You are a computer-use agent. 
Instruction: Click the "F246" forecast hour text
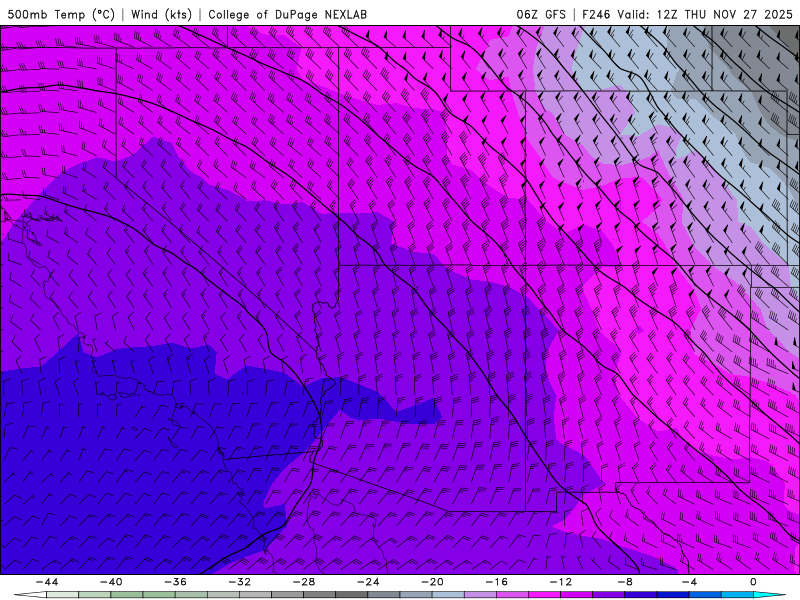pyautogui.click(x=596, y=15)
